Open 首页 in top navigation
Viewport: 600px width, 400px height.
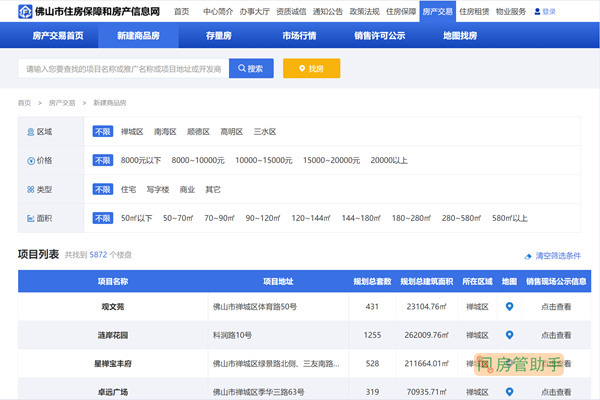point(181,11)
